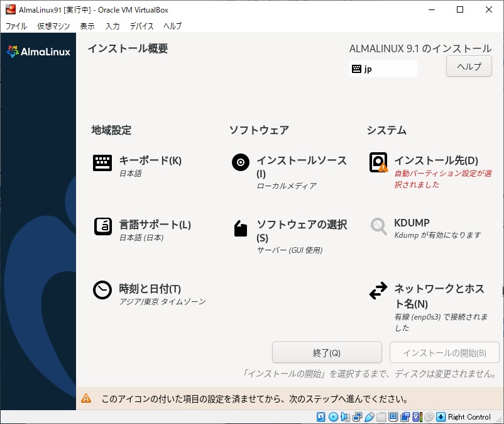Image resolution: width=504 pixels, height=424 pixels.
Task: Click the Right Control host key label
Action: click(x=469, y=417)
